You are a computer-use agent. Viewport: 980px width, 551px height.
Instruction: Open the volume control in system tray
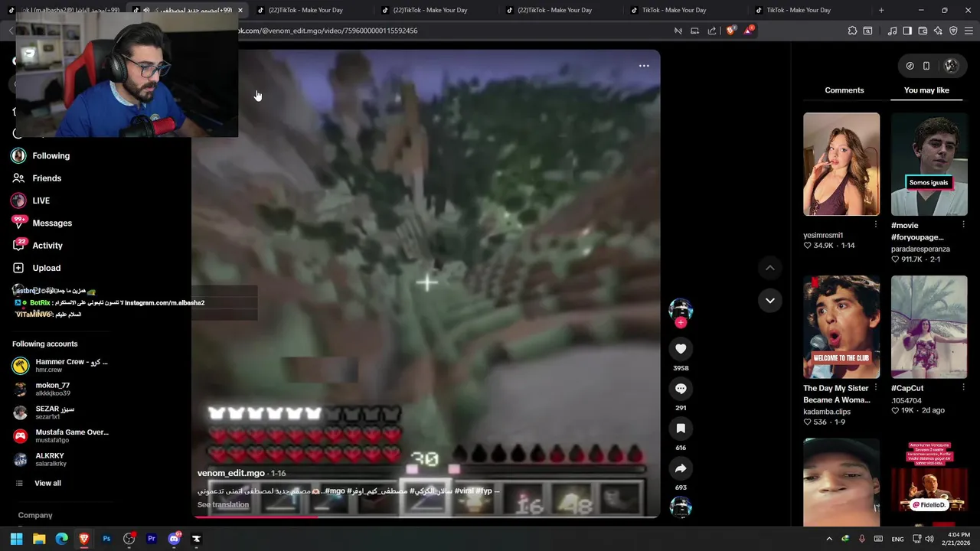929,539
